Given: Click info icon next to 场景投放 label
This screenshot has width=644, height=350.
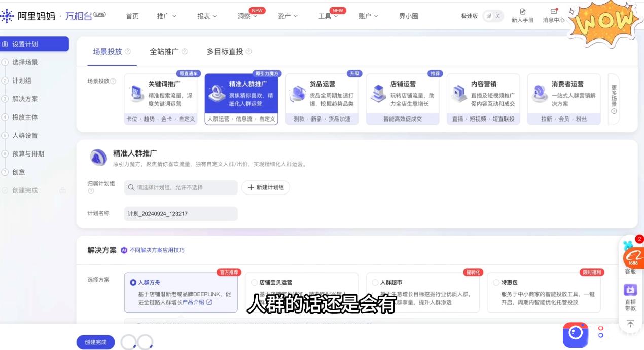Looking at the screenshot, I should (x=113, y=81).
